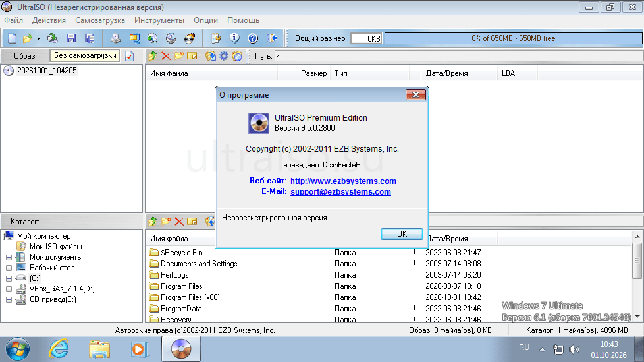Mount to virtual drive icon in toolbar
Viewport: 644px width, 362px height.
click(x=171, y=38)
